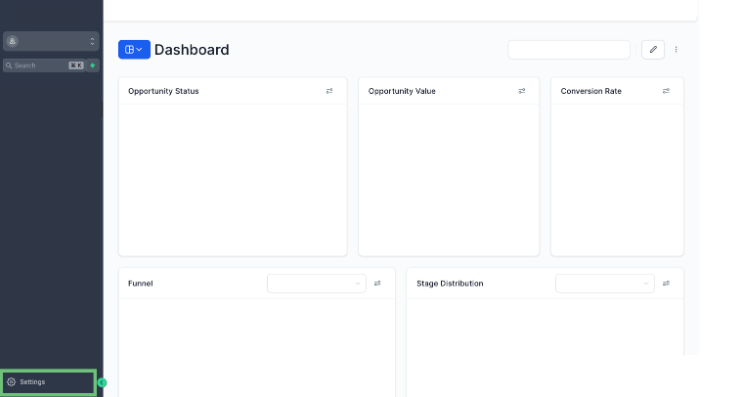This screenshot has width=743, height=397.
Task: Click the Conversion Rate widget title
Action: point(591,91)
